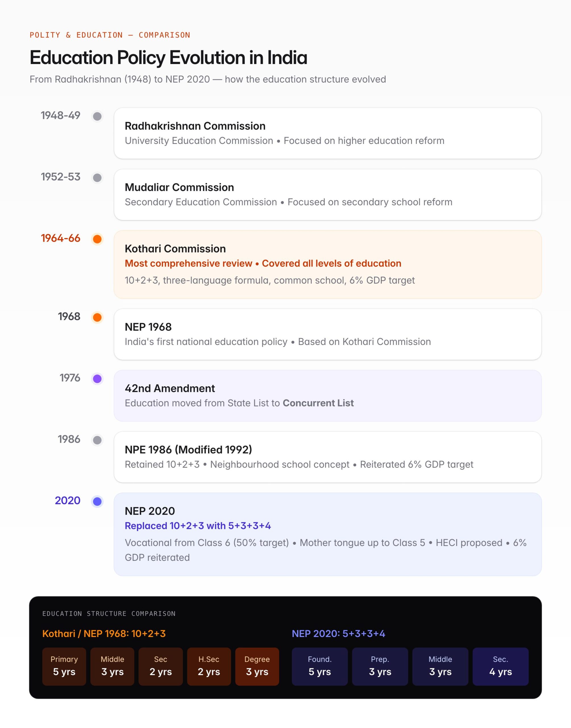Select the orange 1968 timeline dot
Viewport: 571px width, 728px height.
pos(97,317)
